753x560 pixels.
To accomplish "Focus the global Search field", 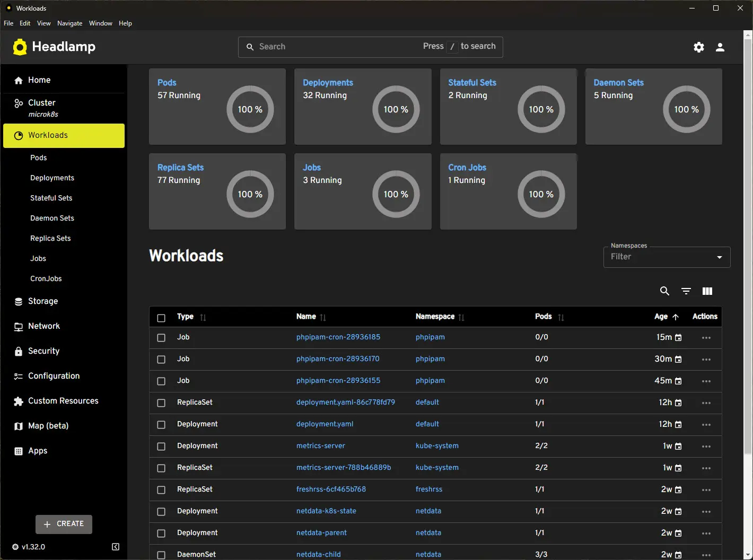I will pos(339,47).
